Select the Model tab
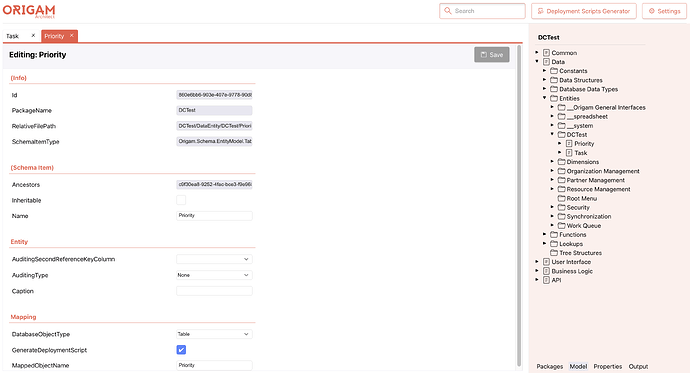Image resolution: width=690 pixels, height=373 pixels. coord(578,366)
